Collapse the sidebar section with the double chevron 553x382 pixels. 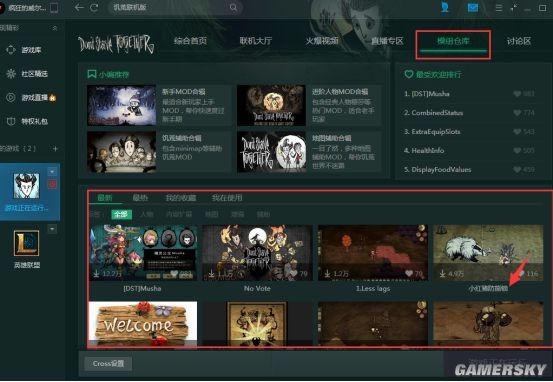click(55, 28)
